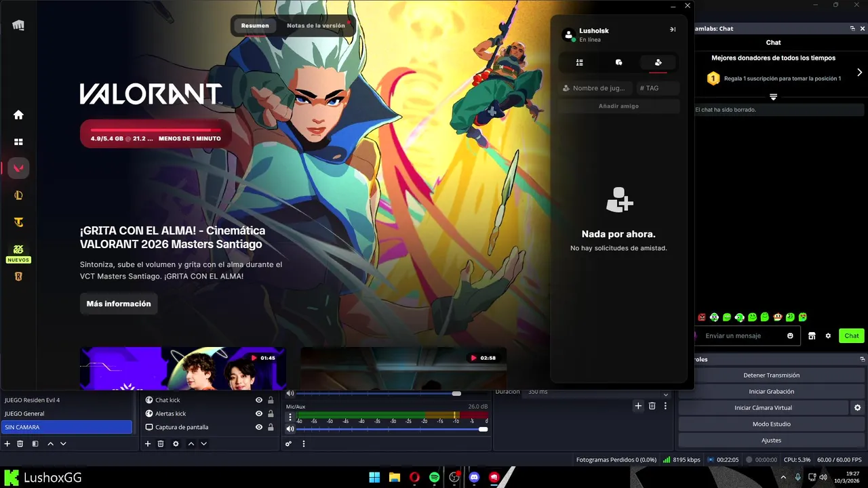Screen dimensions: 868x488
Task: Open transitions three-dot menu
Action: tap(665, 406)
